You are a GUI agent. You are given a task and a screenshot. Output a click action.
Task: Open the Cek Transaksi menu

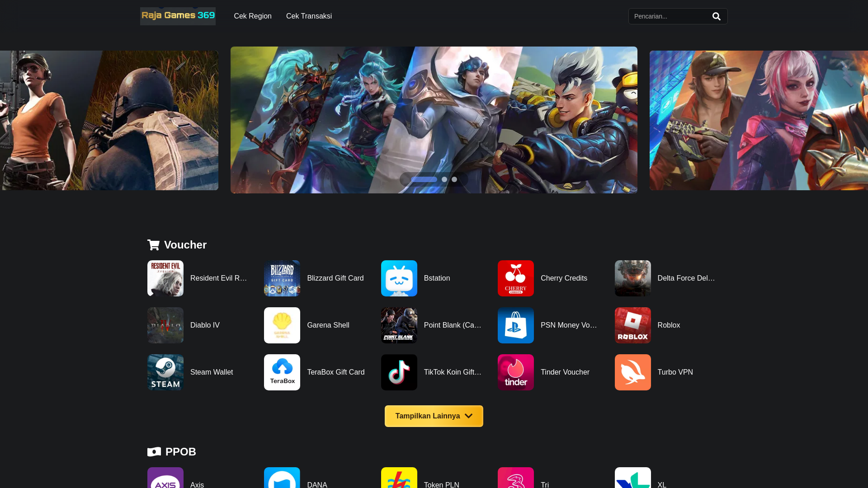coord(309,16)
